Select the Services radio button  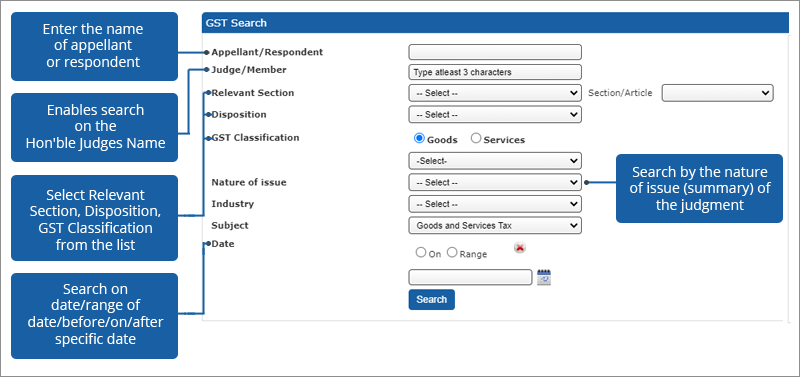tap(476, 138)
